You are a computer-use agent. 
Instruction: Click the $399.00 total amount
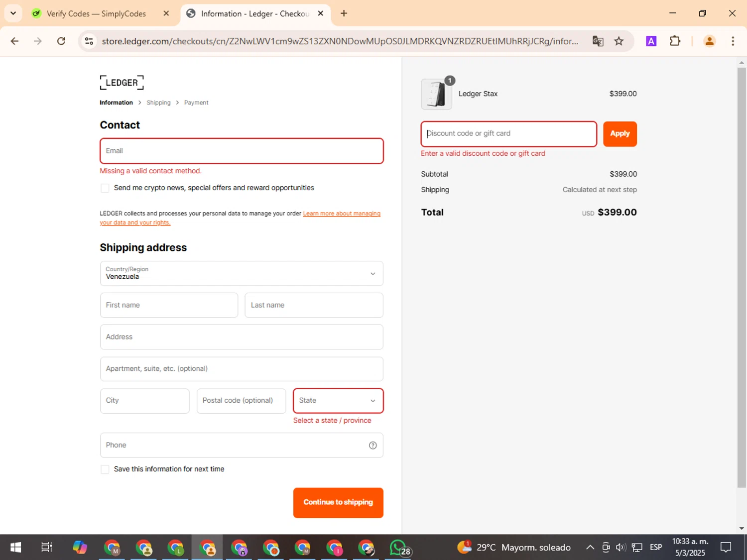[x=617, y=213]
